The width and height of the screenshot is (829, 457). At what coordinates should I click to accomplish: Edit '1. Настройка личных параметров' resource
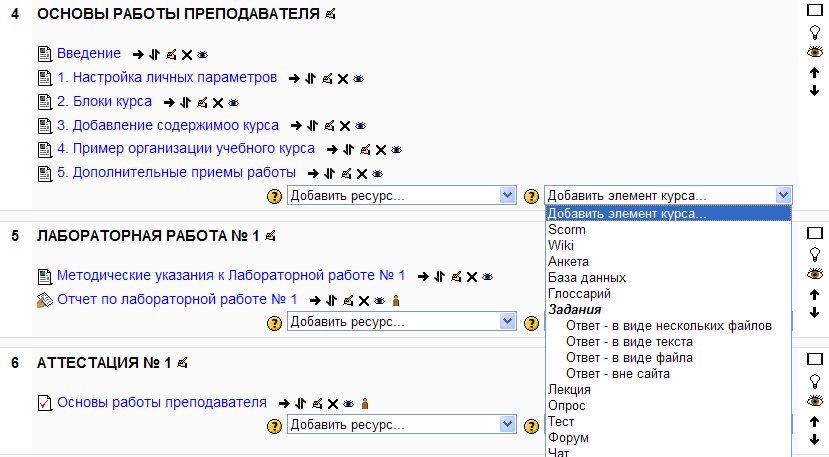pyautogui.click(x=327, y=78)
